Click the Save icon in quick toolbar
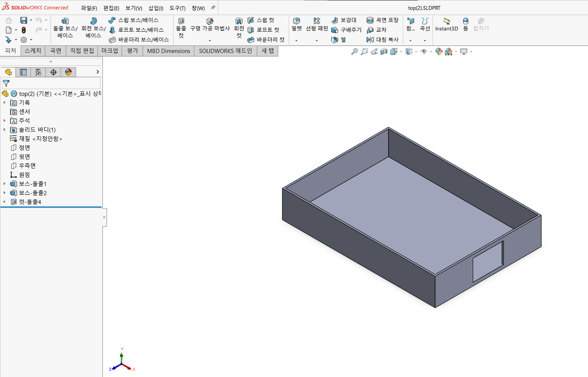 point(23,20)
